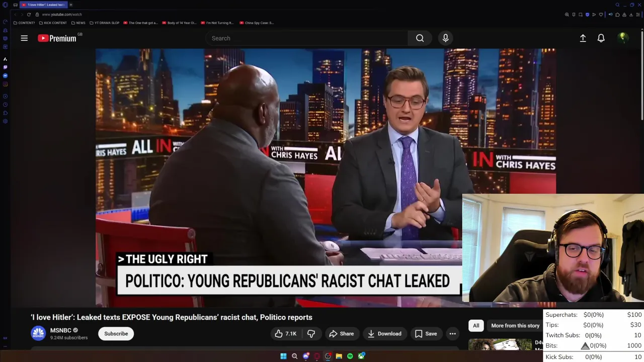Open File Explorer from taskbar
The height and width of the screenshot is (362, 644).
tap(339, 356)
